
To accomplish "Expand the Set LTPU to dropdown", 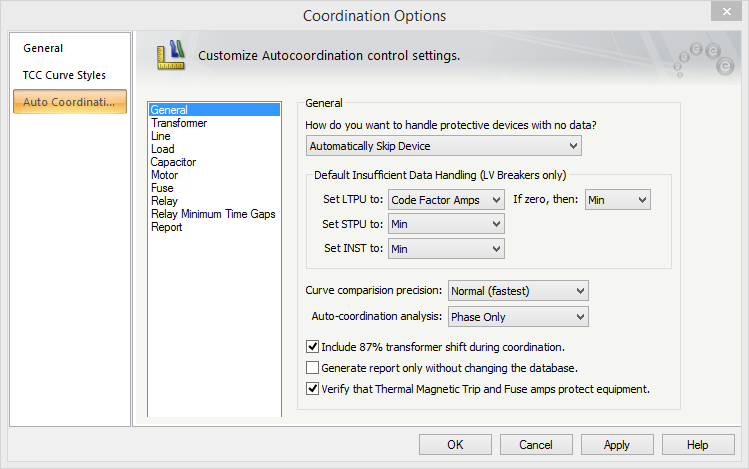I will coord(446,200).
